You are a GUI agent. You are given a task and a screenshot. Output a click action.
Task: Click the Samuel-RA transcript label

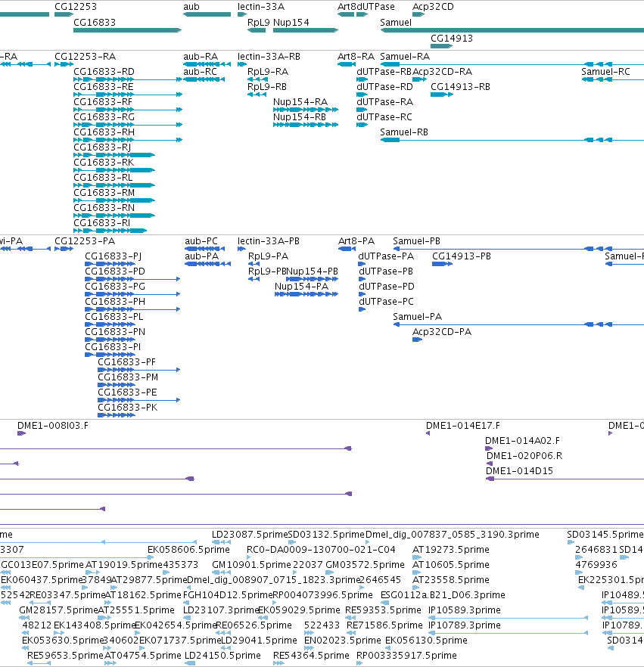(x=405, y=57)
